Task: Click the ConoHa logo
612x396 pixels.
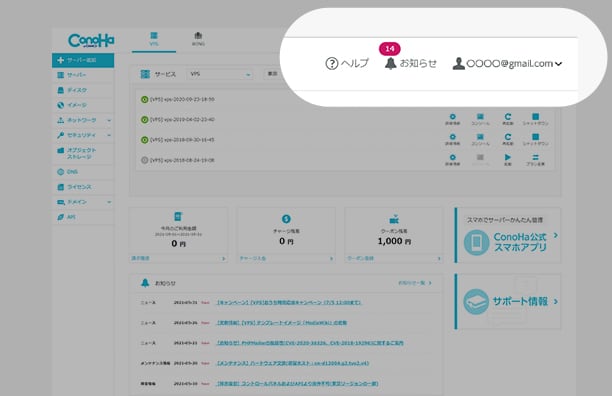Action: [91, 41]
